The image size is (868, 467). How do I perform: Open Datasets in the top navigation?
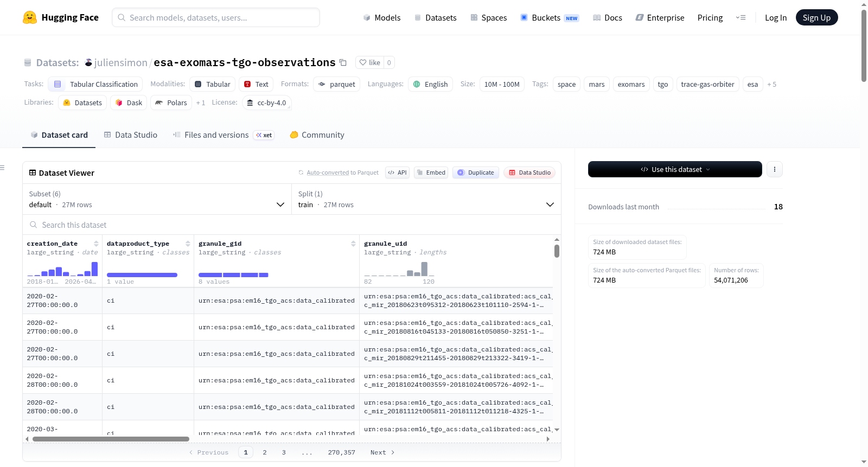[435, 17]
